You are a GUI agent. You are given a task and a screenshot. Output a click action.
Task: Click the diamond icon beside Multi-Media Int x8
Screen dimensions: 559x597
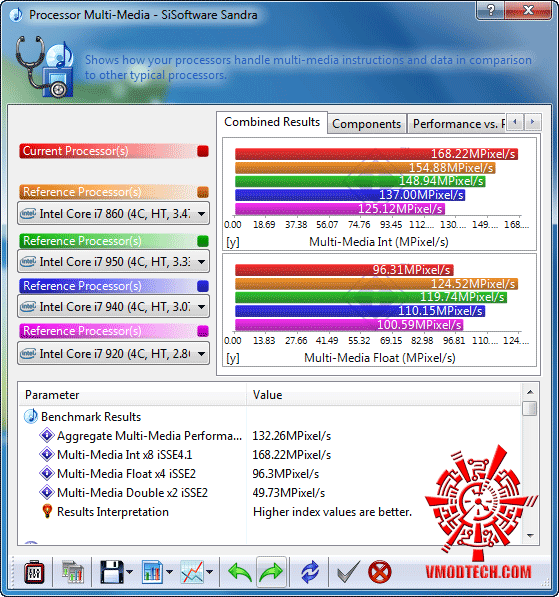(x=47, y=454)
